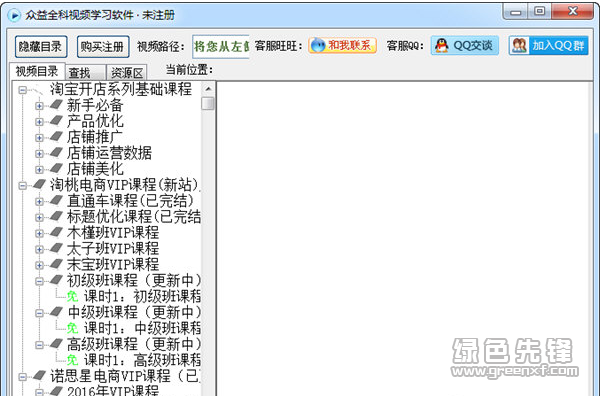Open lesson 课时1：高级班课程
600x396 pixels.
tap(142, 360)
